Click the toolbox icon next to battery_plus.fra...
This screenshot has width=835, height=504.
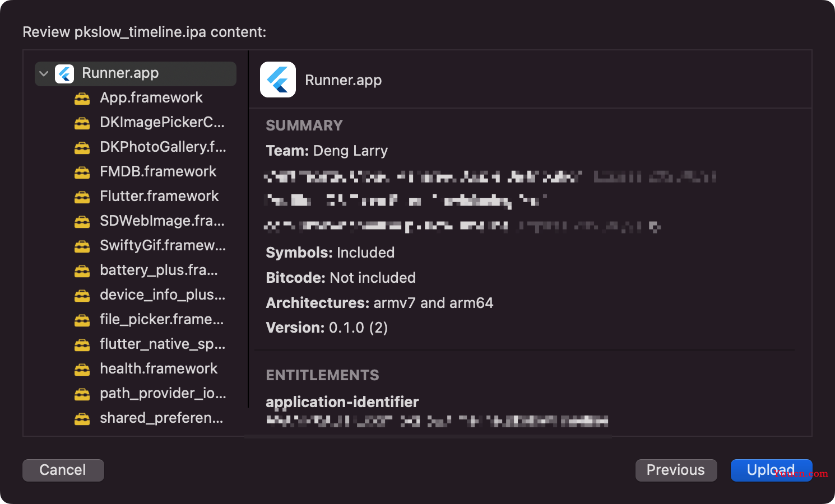[x=82, y=271]
